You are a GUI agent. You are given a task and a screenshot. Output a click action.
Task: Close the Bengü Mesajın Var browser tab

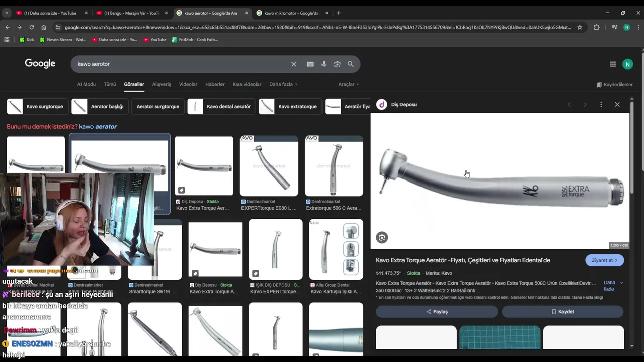click(166, 13)
